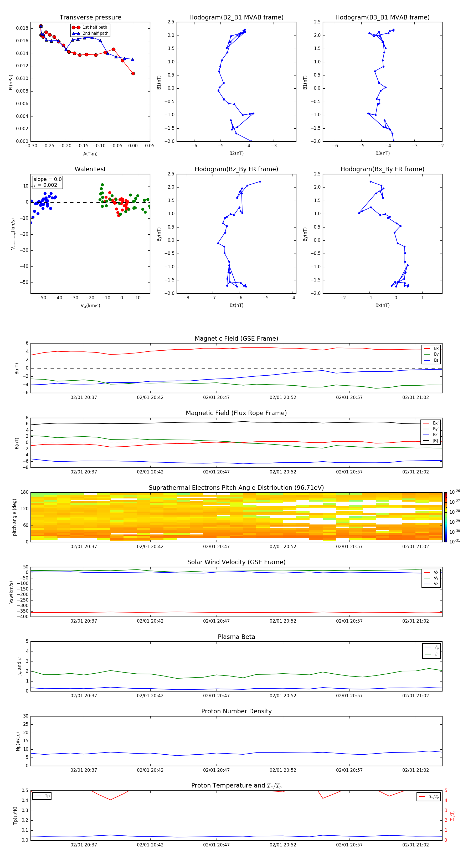
Task: Click the Bz' legend entry in Flux Rope panel
Action: [431, 435]
